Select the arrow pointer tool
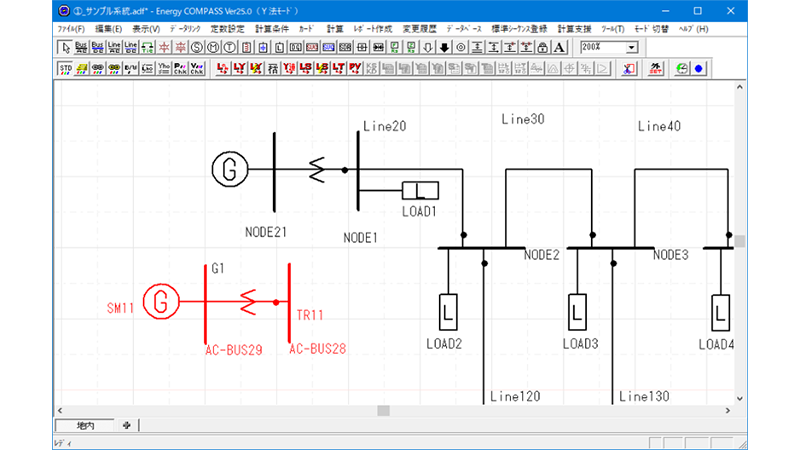The width and height of the screenshot is (800, 450). tap(65, 47)
